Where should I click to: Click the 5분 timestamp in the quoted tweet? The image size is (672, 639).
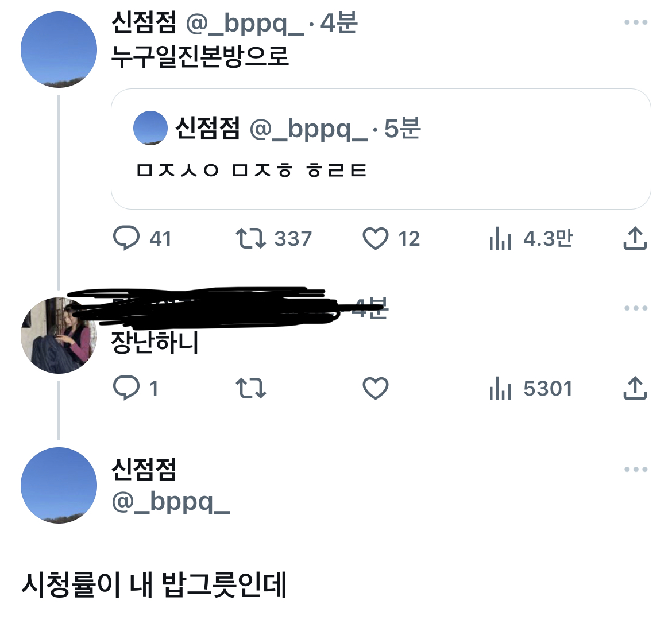point(402,130)
